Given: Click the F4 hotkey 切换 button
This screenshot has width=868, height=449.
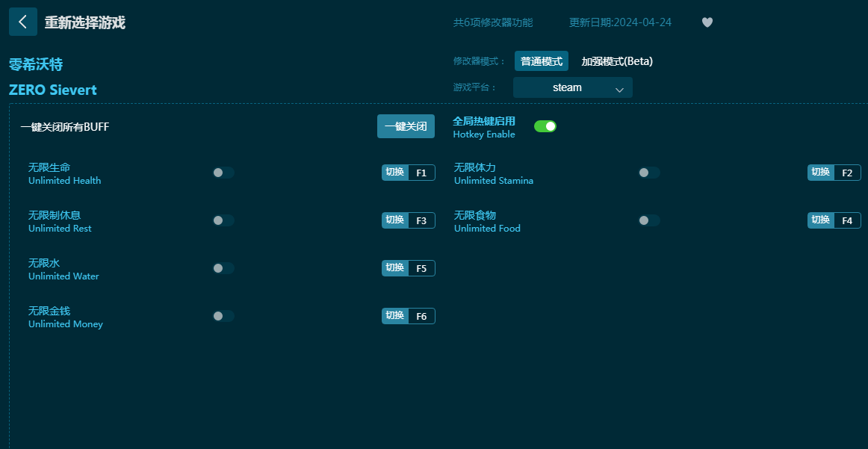Looking at the screenshot, I should tap(820, 220).
